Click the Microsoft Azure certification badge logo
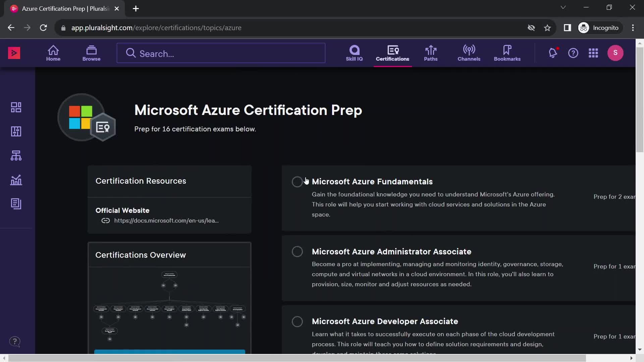The height and width of the screenshot is (362, 644). (87, 117)
